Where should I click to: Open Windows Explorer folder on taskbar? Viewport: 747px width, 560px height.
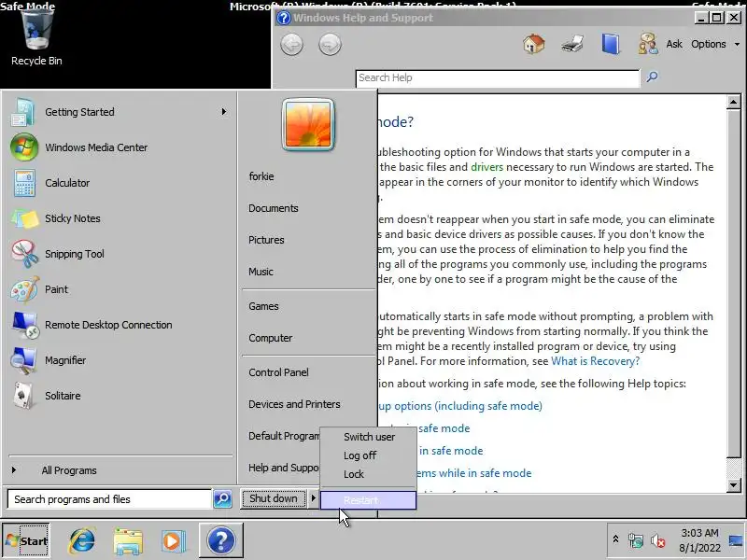click(128, 541)
